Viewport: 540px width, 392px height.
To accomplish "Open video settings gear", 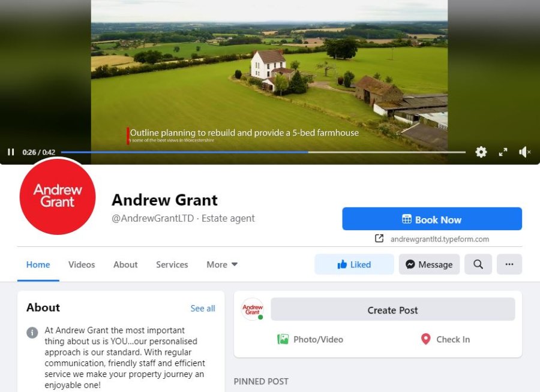I will pyautogui.click(x=481, y=152).
